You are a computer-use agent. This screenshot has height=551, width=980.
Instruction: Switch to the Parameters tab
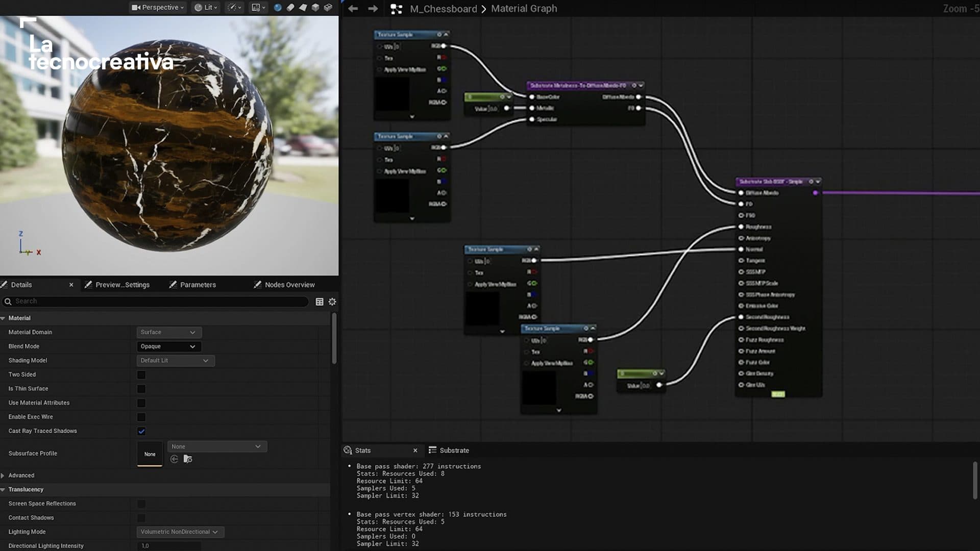pyautogui.click(x=198, y=285)
